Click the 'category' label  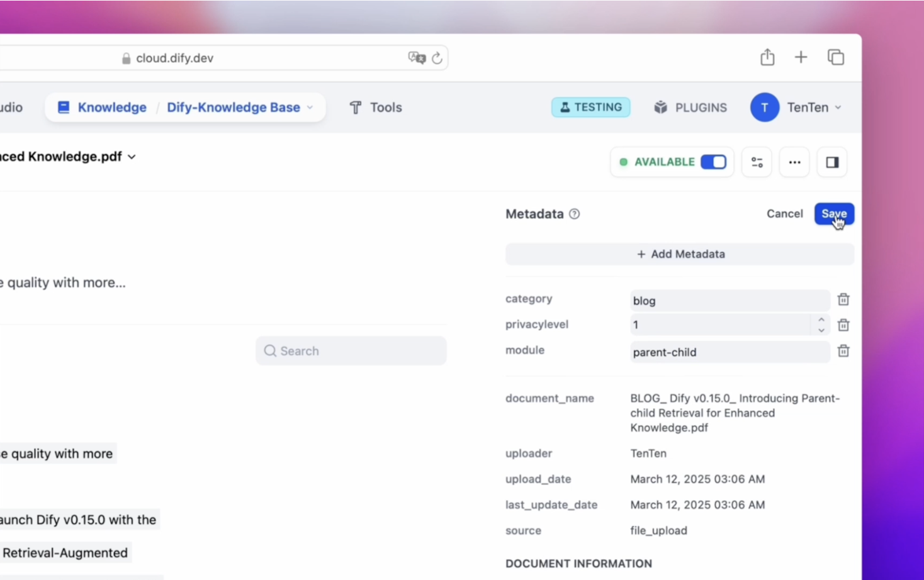(x=529, y=299)
